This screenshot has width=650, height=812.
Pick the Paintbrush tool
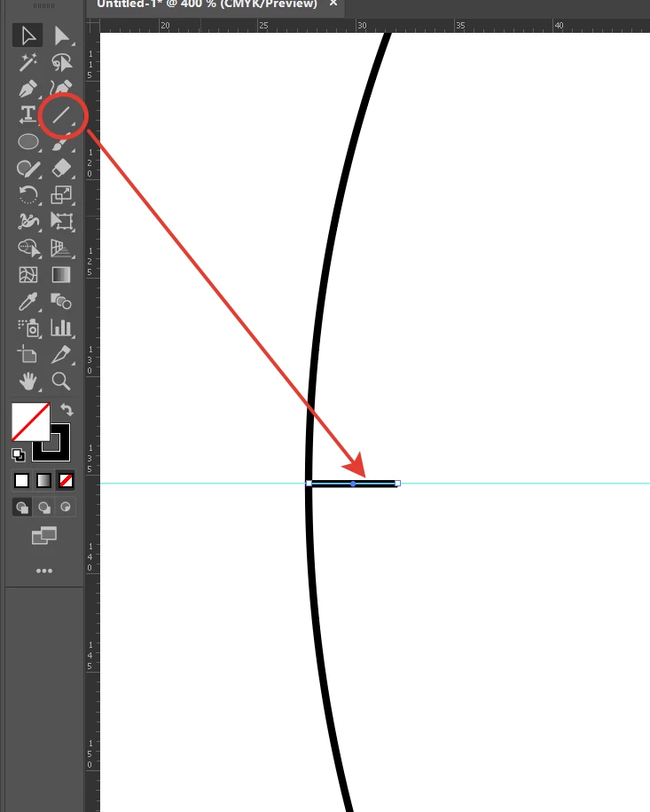[61, 142]
